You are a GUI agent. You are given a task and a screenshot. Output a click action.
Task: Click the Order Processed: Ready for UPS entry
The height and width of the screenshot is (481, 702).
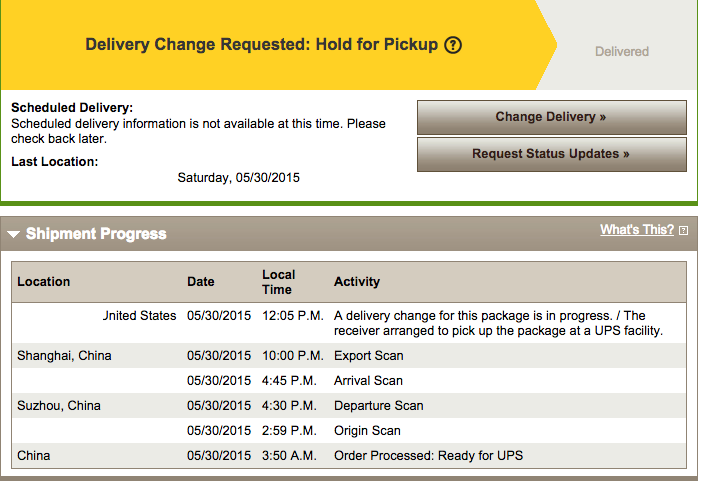[428, 456]
